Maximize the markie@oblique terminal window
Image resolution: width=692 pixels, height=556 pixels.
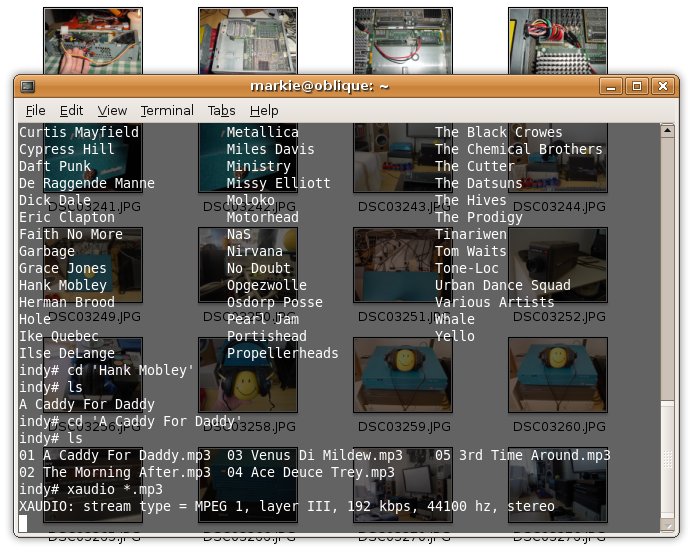[637, 86]
